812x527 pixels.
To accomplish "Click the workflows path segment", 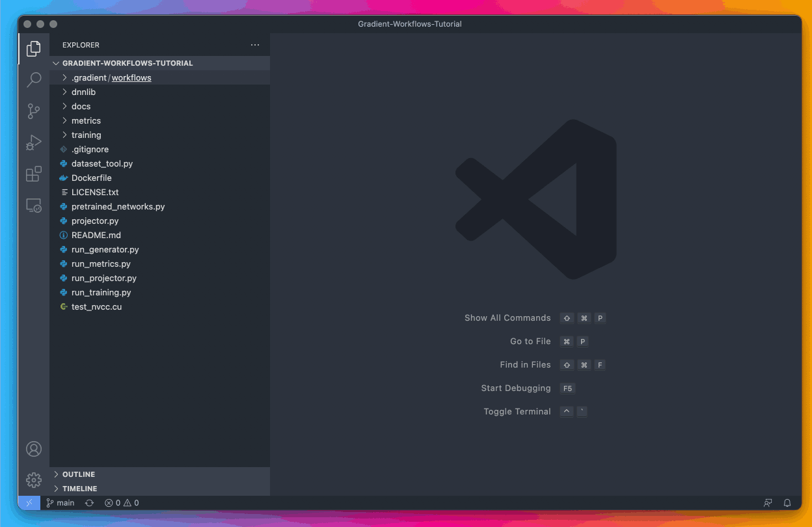I will coord(131,77).
